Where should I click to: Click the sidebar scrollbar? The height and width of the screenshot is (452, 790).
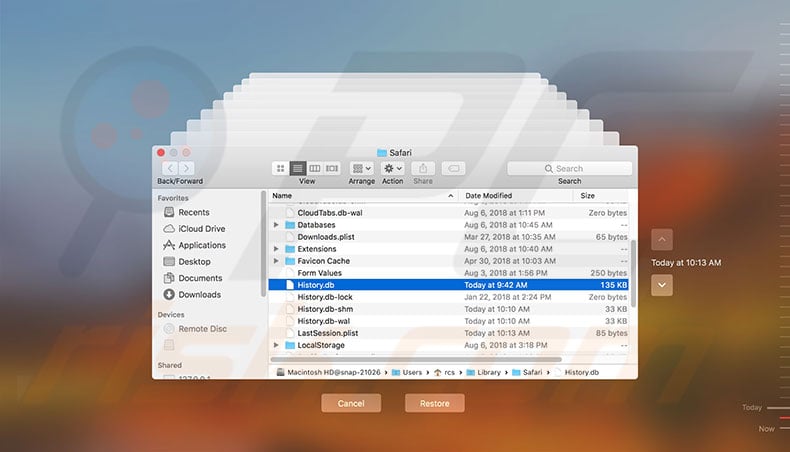(264, 244)
